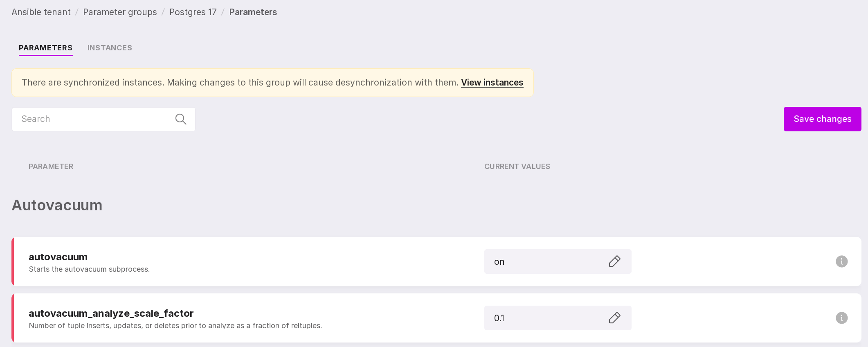This screenshot has height=347, width=868.
Task: Open the View instances link
Action: pyautogui.click(x=492, y=83)
